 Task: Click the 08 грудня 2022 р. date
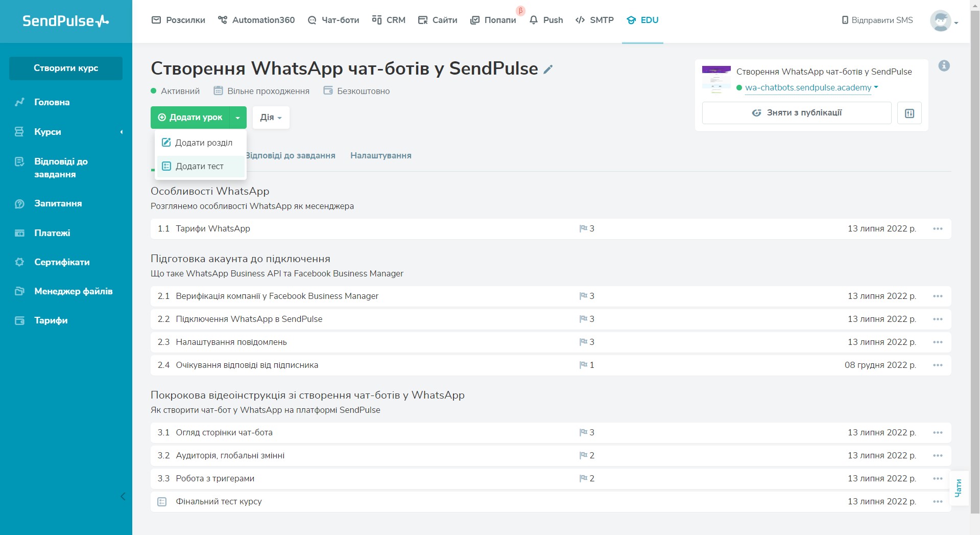880,365
